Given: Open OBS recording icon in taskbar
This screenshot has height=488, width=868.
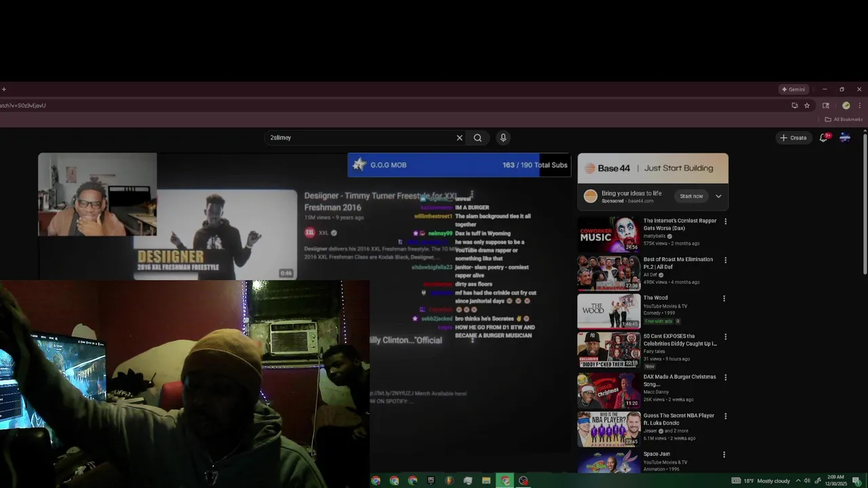Looking at the screenshot, I should tap(523, 481).
